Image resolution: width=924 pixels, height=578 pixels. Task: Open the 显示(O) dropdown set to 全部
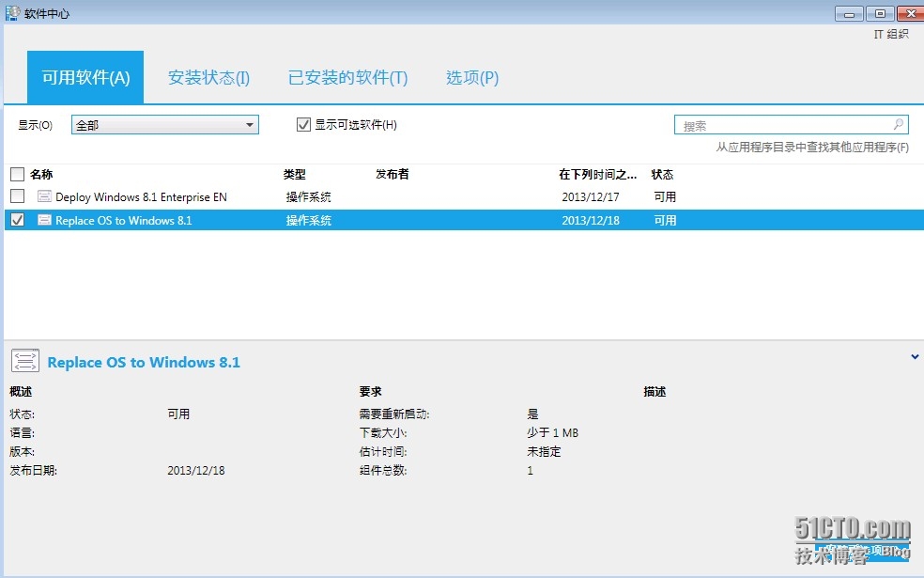point(165,125)
